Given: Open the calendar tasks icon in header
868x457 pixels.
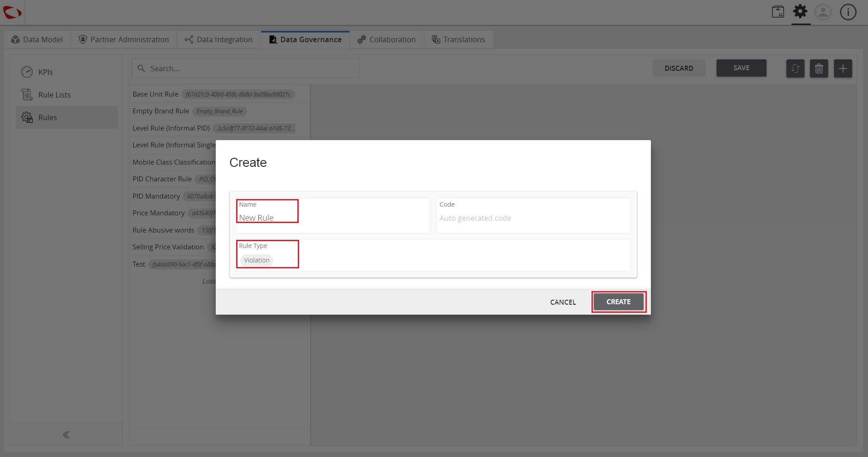Looking at the screenshot, I should (x=778, y=12).
